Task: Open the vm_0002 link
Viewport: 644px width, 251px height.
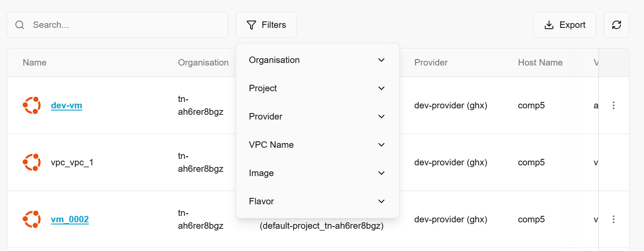Action: click(70, 219)
